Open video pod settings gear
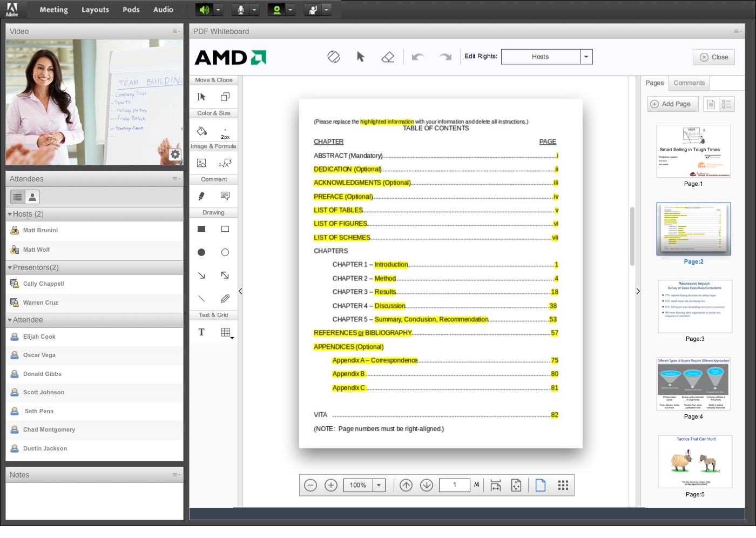Image resolution: width=756 pixels, height=538 pixels. coord(175,154)
